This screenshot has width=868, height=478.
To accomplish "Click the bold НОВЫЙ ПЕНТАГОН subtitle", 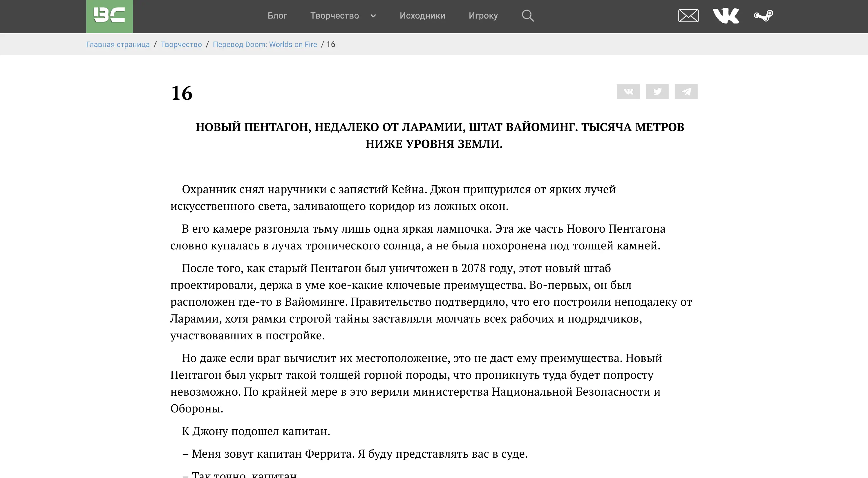I will click(x=434, y=135).
